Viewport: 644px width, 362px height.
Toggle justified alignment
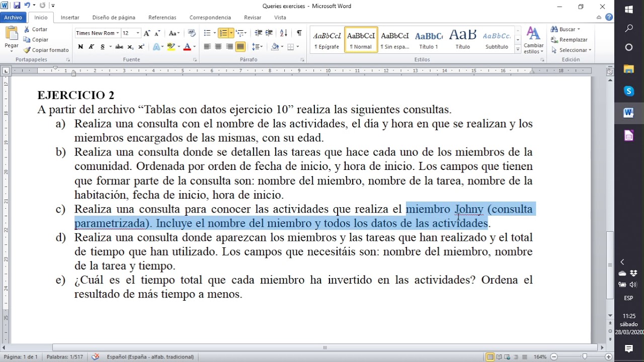(x=240, y=47)
